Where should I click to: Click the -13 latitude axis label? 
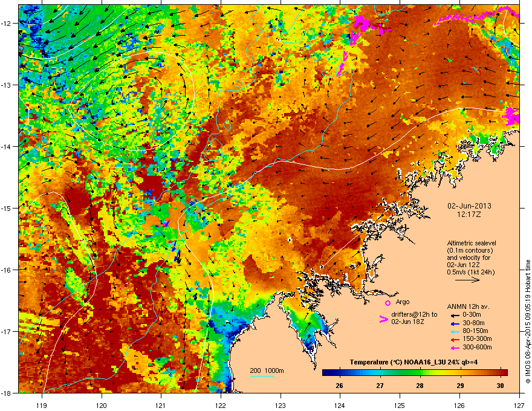(x=6, y=85)
